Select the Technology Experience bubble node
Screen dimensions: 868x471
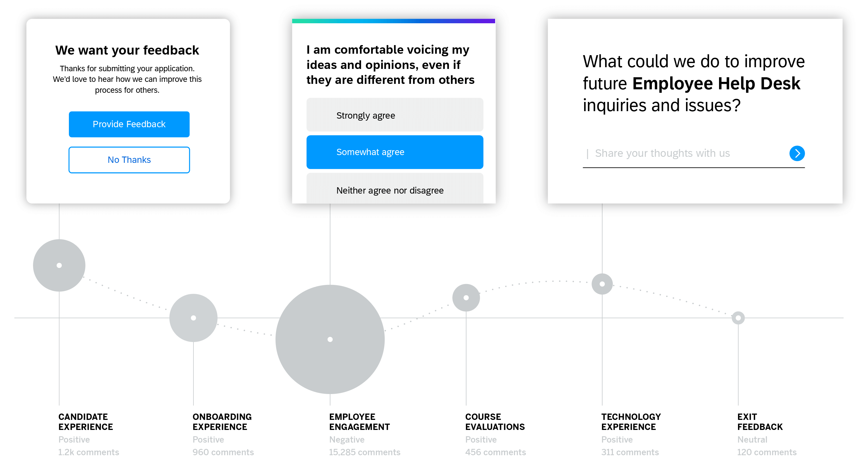pyautogui.click(x=602, y=283)
